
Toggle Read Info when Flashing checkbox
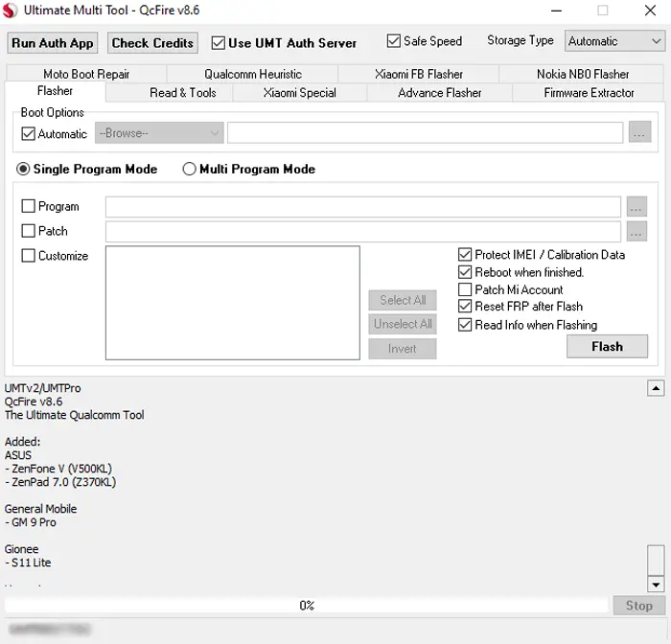tap(465, 325)
